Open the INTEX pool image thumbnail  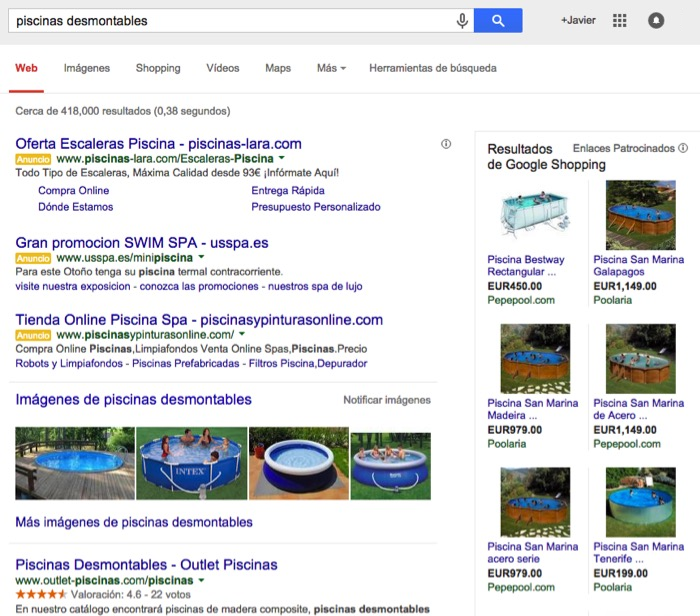coord(192,463)
